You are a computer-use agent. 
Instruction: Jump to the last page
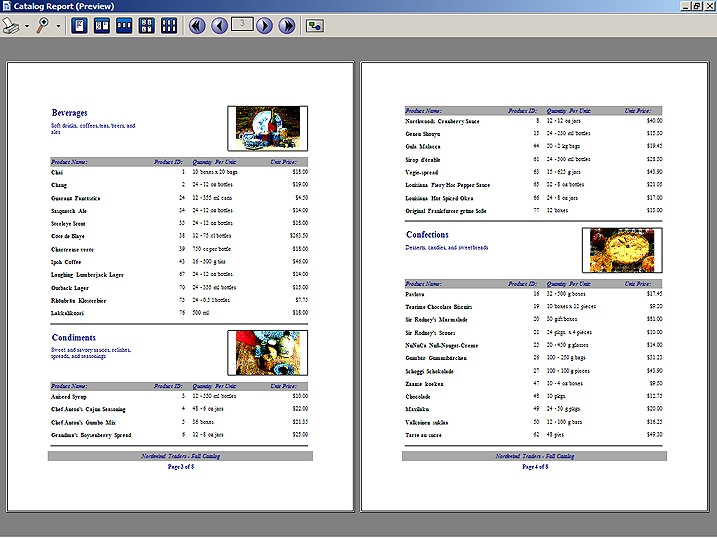click(x=287, y=26)
